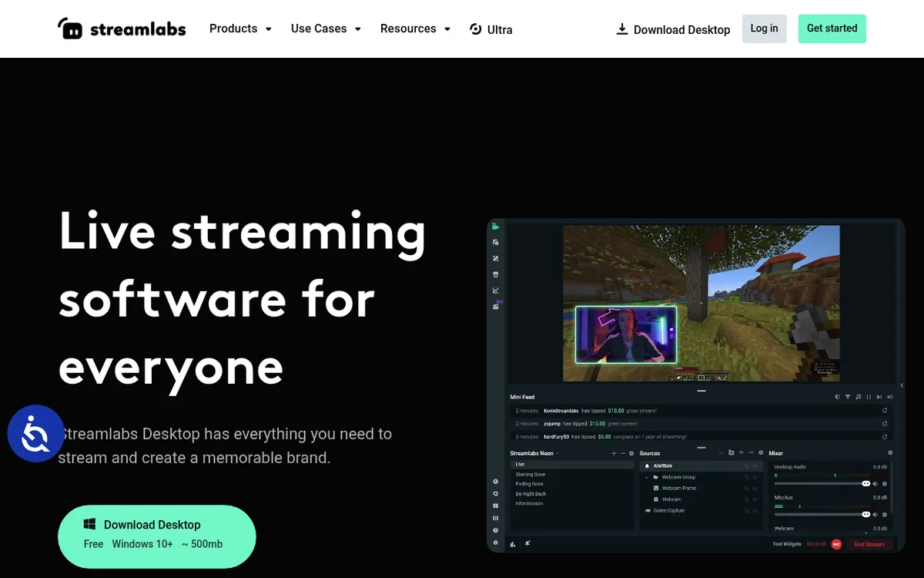Open the analytics chart icon in app sidebar
This screenshot has width=924, height=578.
[496, 291]
